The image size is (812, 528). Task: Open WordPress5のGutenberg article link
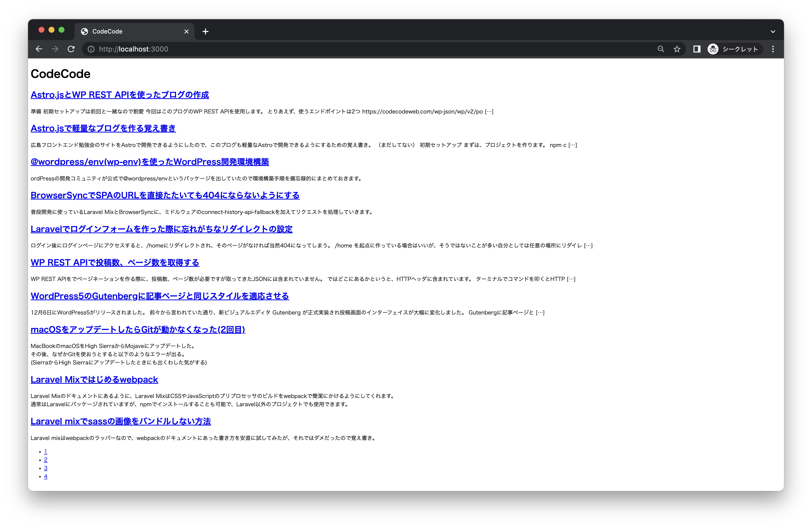[160, 296]
